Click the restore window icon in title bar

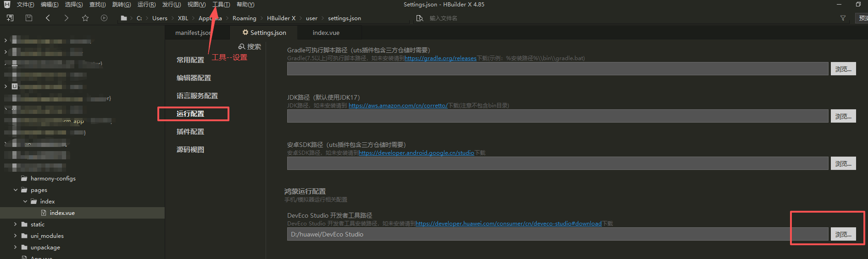[x=858, y=4]
